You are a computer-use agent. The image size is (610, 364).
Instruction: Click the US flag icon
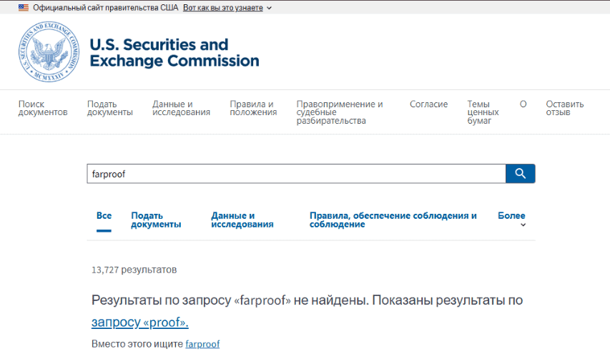coord(24,7)
